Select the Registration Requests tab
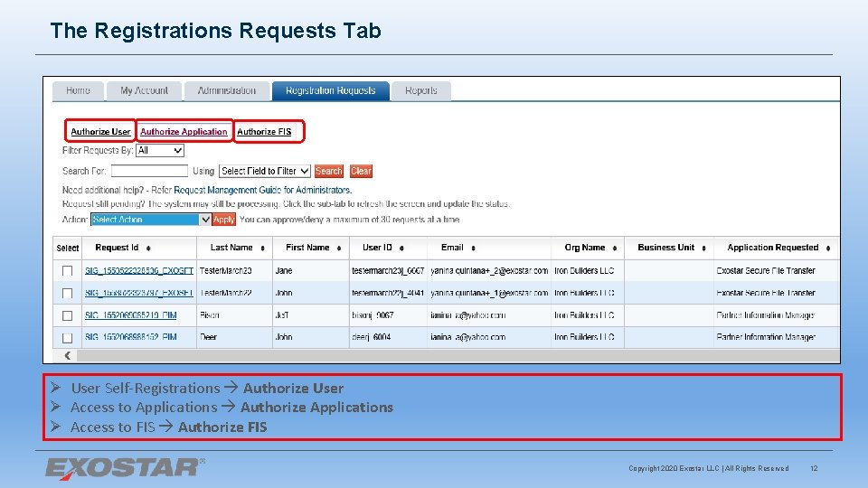 [331, 90]
